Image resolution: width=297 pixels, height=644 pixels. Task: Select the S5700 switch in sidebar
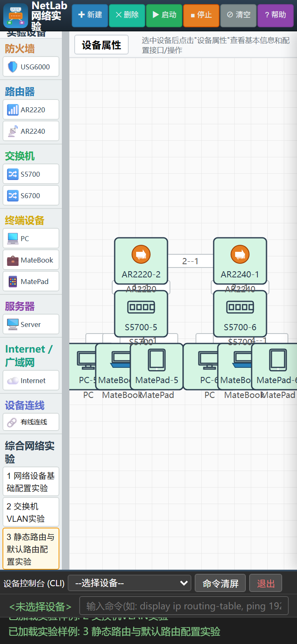click(x=31, y=174)
